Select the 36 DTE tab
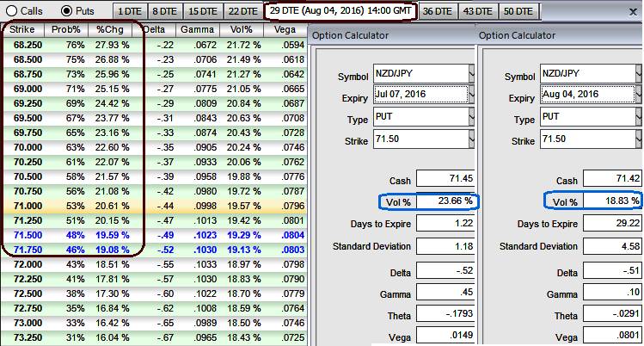644x346 pixels. click(438, 11)
